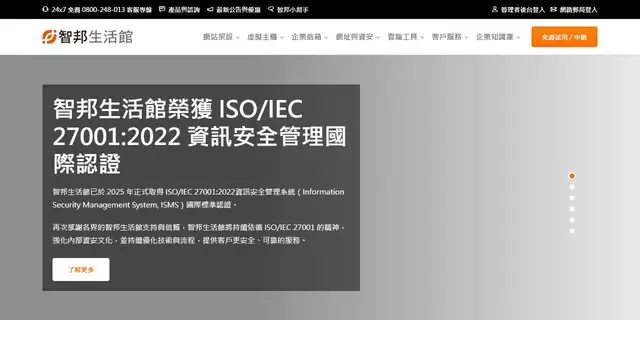This screenshot has width=640, height=360.
Task: Select the sixth carousel slide dot
Action: (x=572, y=231)
